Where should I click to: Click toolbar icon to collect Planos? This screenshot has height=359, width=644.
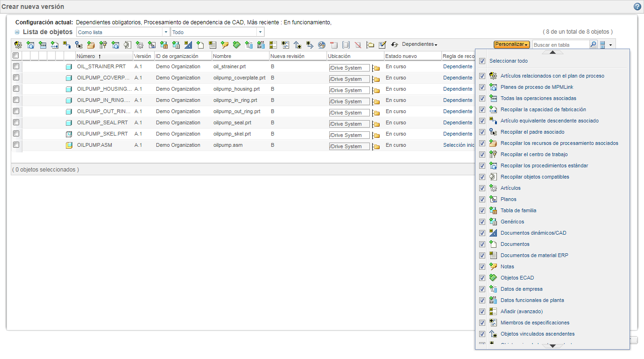[x=152, y=45]
